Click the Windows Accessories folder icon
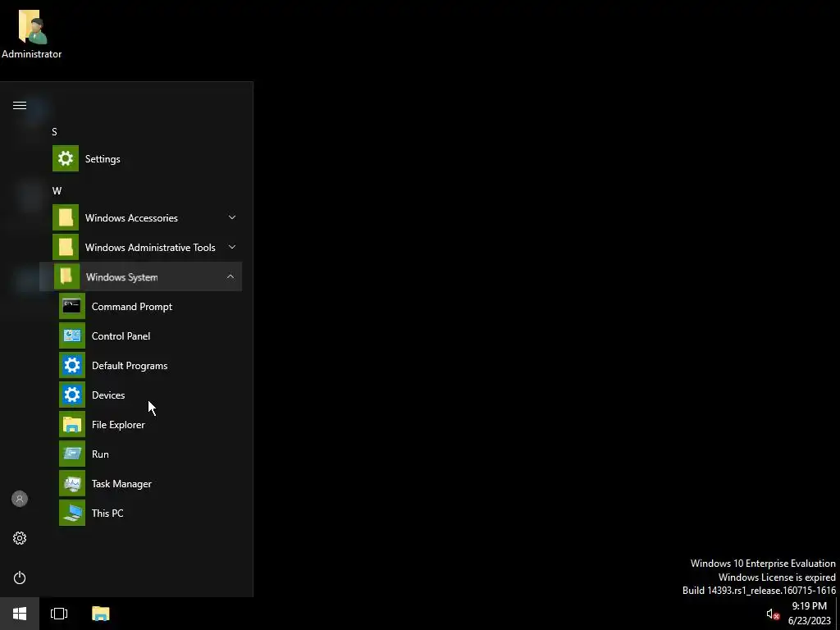The height and width of the screenshot is (630, 840). coord(66,217)
